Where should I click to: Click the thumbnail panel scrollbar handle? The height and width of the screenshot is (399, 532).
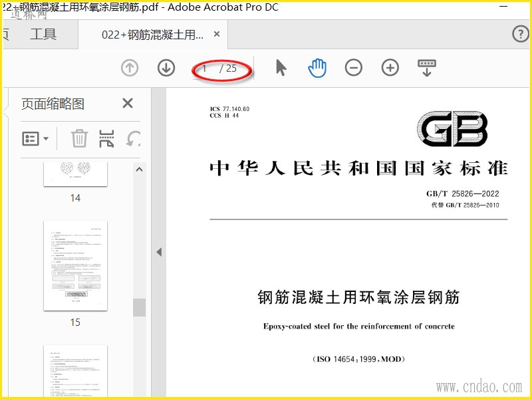139,307
